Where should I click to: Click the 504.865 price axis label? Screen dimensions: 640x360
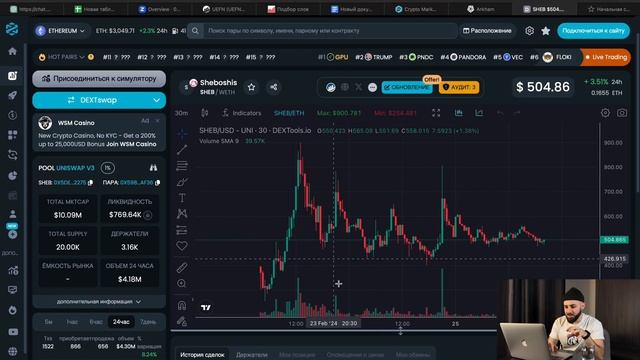coord(614,240)
